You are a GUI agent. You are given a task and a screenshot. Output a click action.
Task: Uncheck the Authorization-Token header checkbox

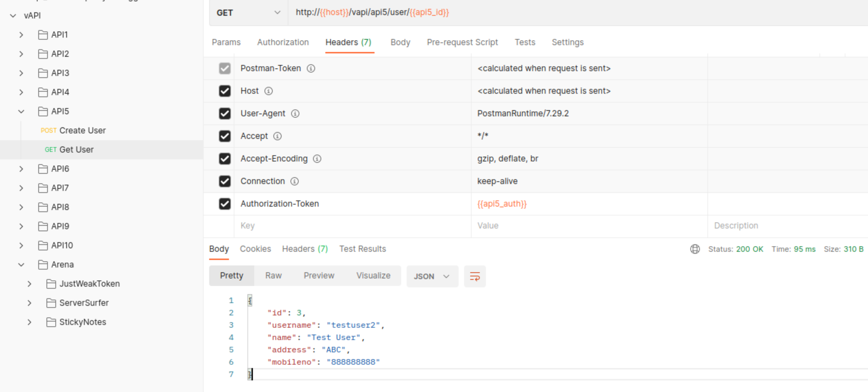pyautogui.click(x=225, y=204)
